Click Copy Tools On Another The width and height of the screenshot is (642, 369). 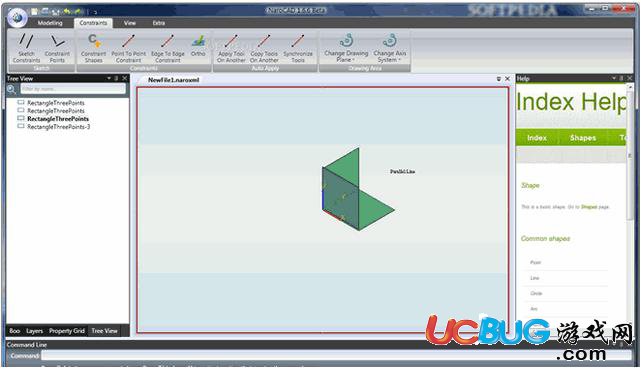264,48
